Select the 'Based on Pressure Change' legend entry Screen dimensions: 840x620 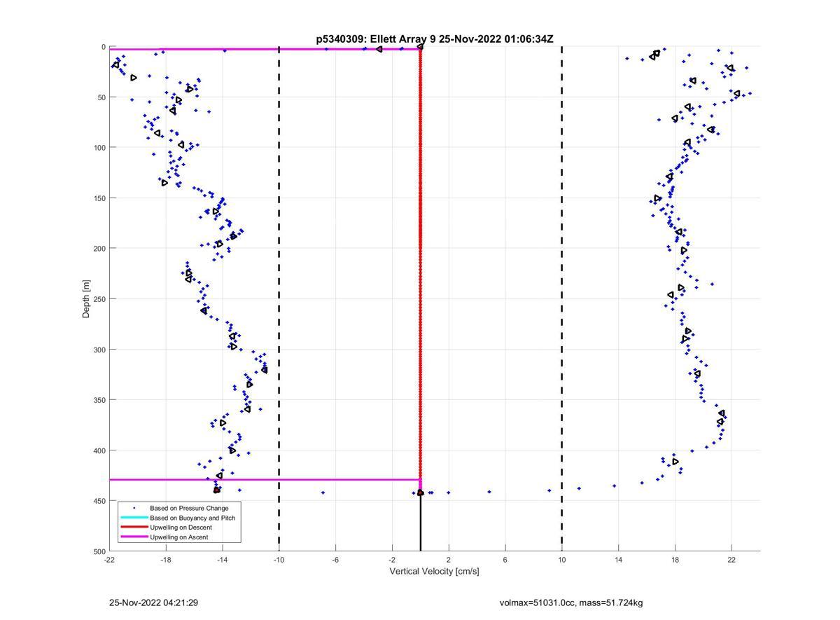tap(189, 508)
